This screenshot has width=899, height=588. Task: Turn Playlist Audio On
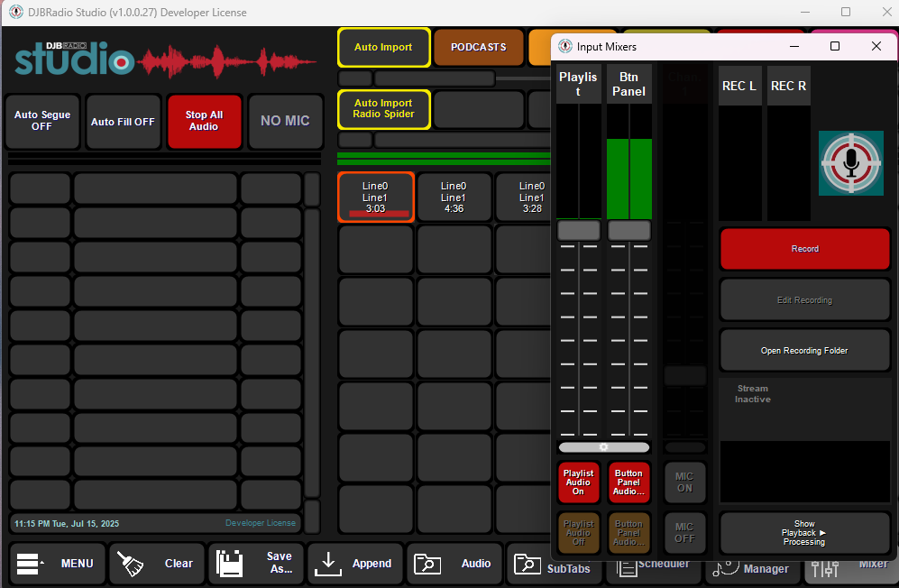pyautogui.click(x=579, y=482)
